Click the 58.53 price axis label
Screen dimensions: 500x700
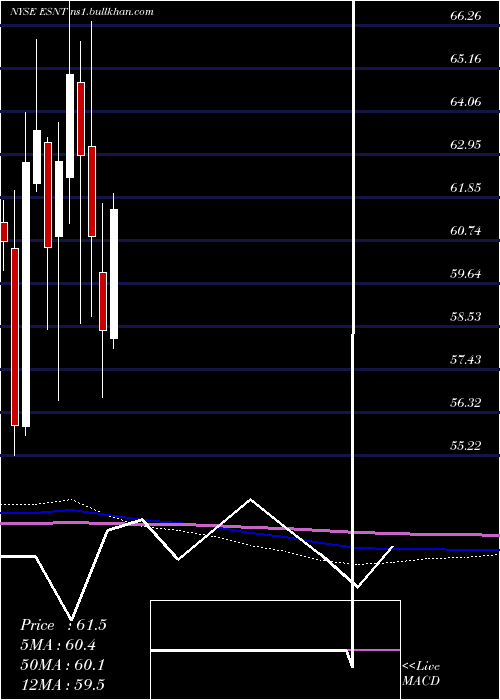(466, 317)
